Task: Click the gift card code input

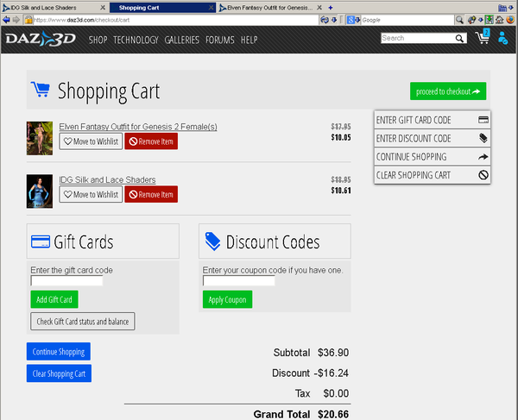Action: click(66, 281)
